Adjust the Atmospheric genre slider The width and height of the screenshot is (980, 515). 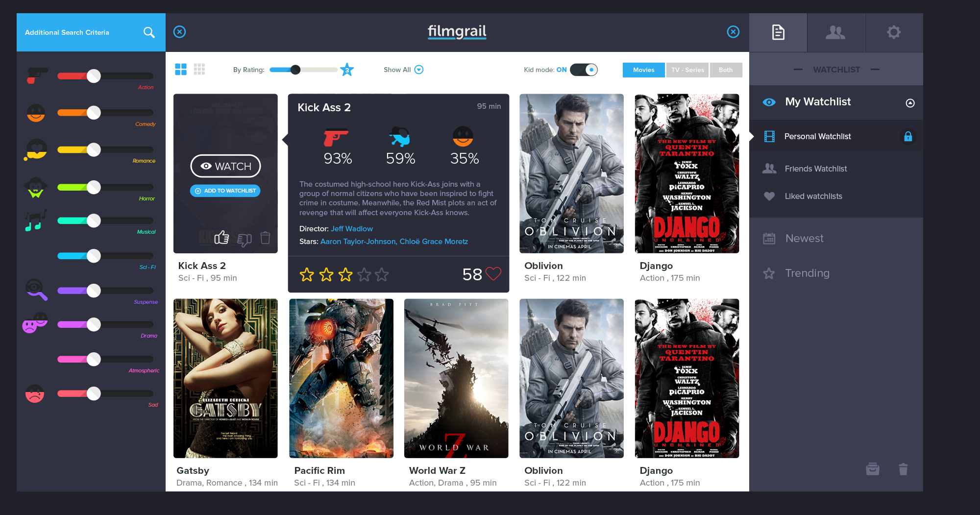point(94,359)
